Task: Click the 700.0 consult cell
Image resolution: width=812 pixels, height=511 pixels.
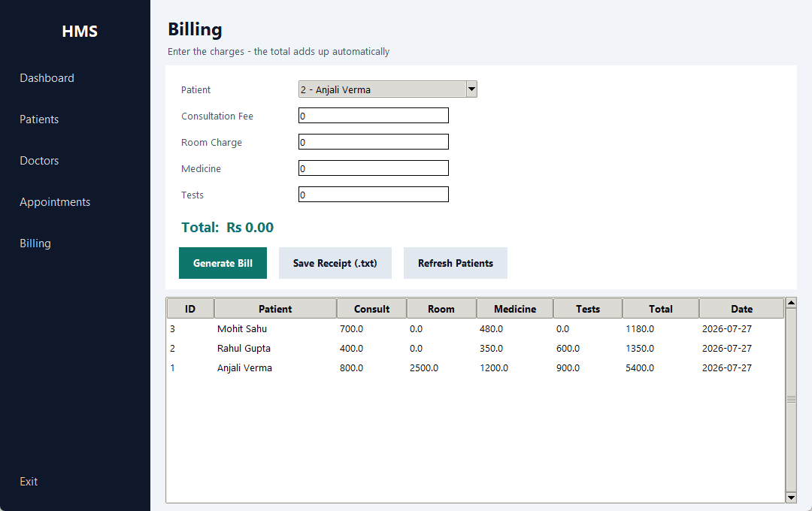Action: pos(351,328)
